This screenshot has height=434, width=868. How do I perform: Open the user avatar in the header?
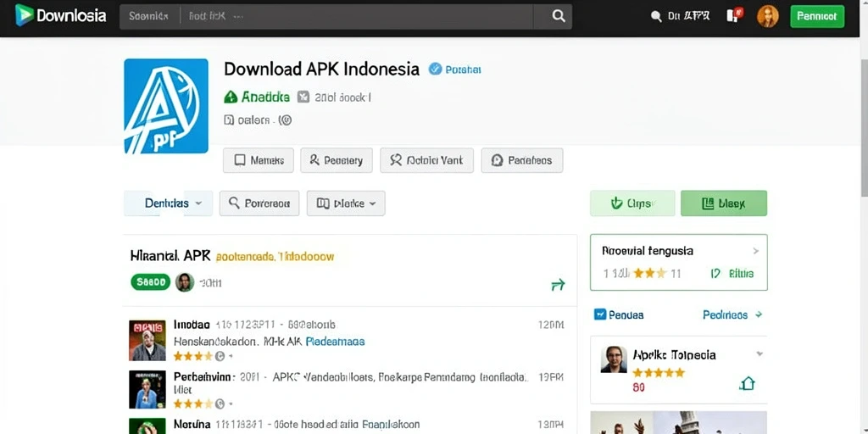tap(767, 16)
